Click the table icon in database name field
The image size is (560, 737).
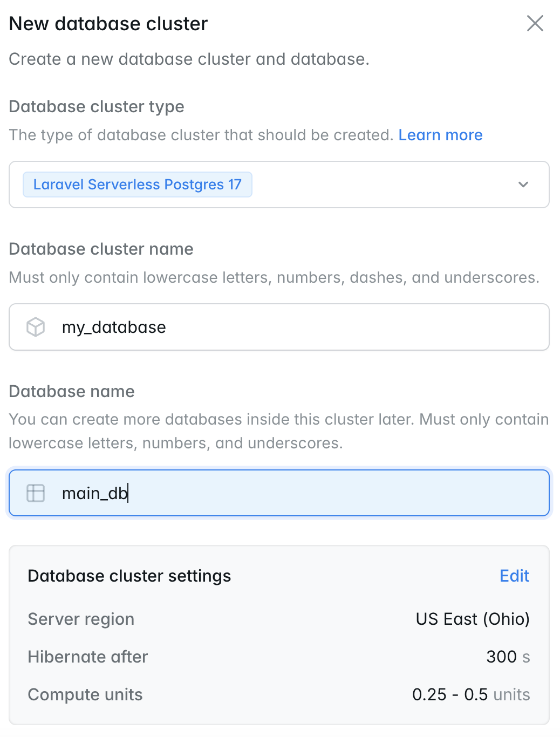36,493
